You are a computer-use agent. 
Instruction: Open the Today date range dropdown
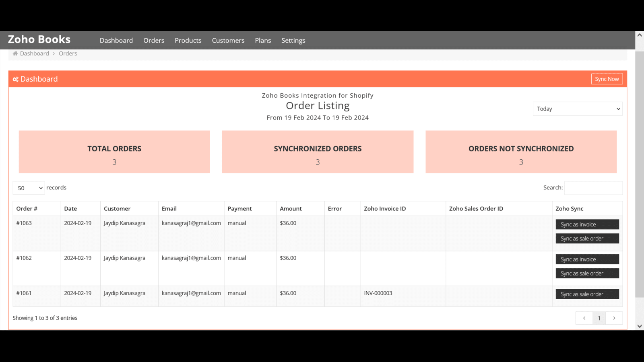coord(578,109)
